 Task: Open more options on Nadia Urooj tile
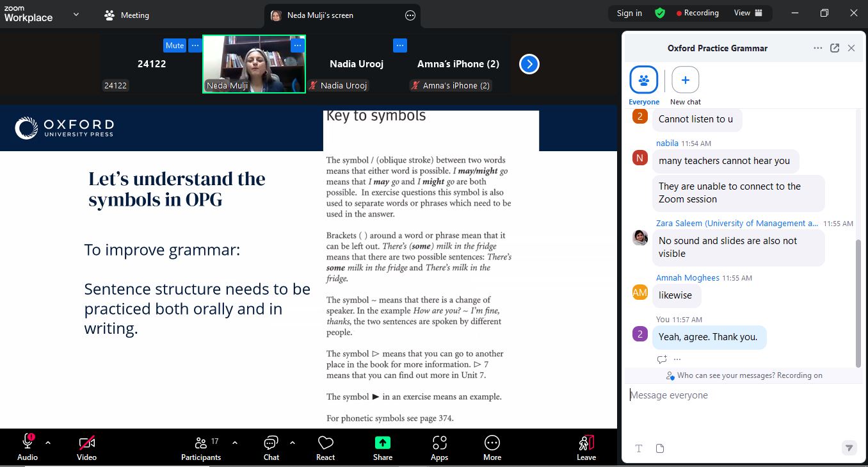pos(400,45)
